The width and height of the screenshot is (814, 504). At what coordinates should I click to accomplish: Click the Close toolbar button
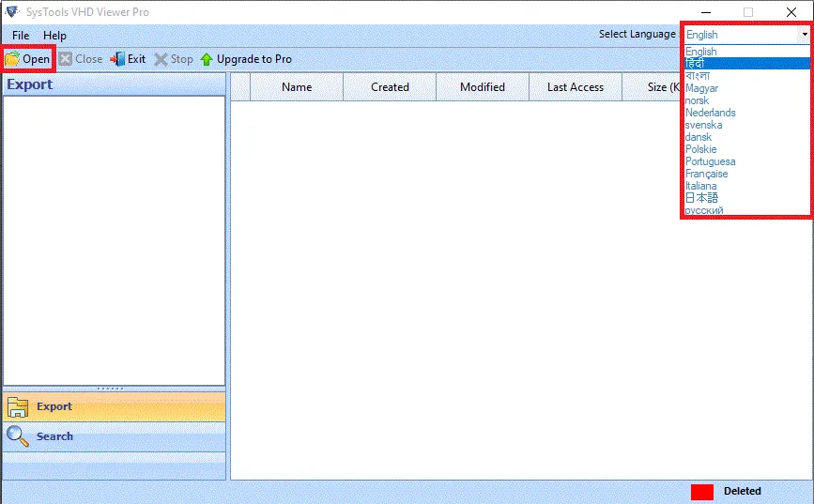point(81,59)
